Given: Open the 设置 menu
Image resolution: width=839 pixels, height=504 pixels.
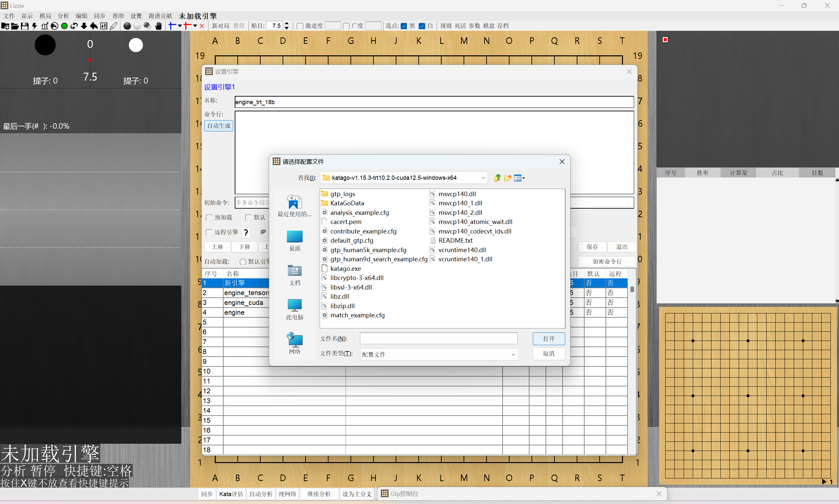Looking at the screenshot, I should (x=136, y=16).
